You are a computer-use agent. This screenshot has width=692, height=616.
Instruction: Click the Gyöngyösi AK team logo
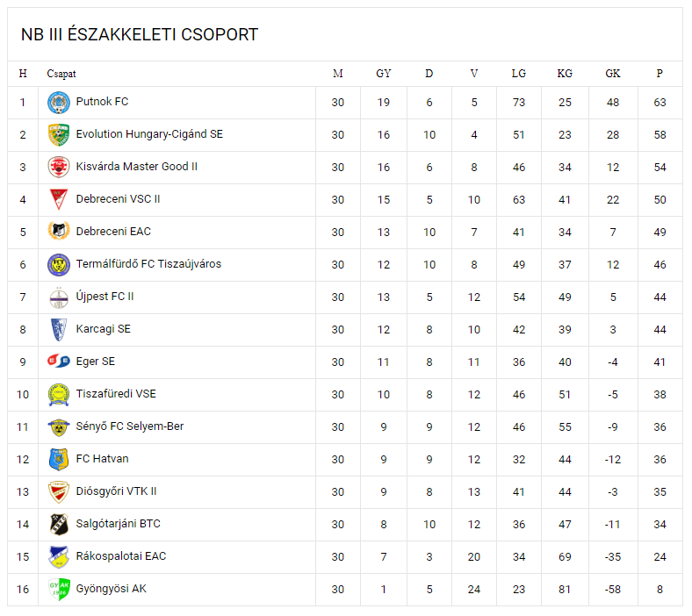point(59,589)
